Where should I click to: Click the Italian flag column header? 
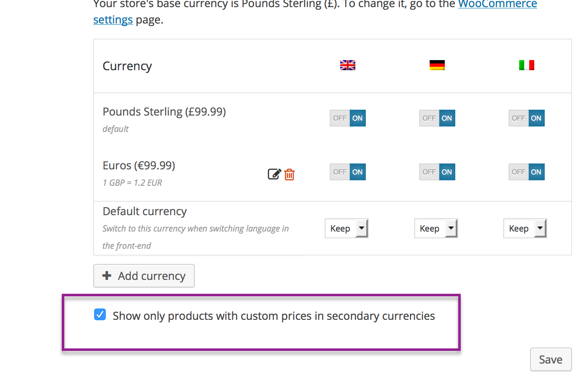click(x=526, y=65)
